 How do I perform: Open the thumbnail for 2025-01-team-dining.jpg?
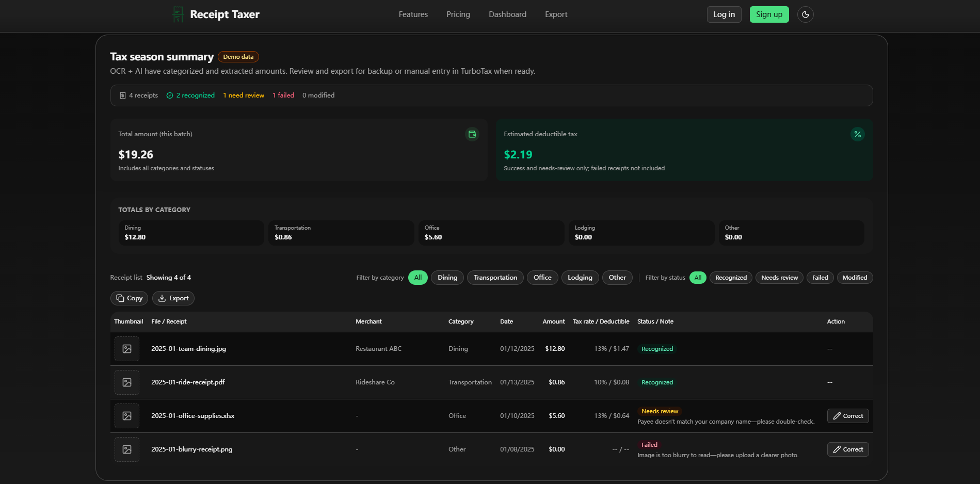click(126, 349)
